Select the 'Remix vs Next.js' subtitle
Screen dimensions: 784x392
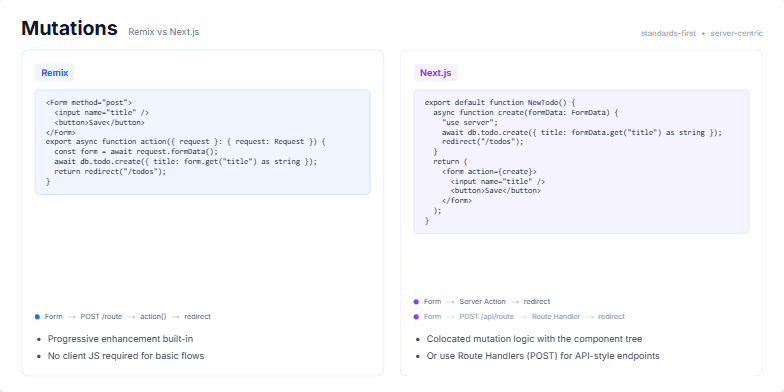164,32
